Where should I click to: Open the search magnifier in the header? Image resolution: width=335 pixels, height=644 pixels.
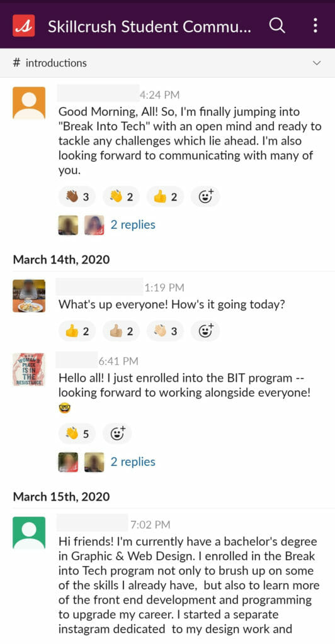[277, 25]
